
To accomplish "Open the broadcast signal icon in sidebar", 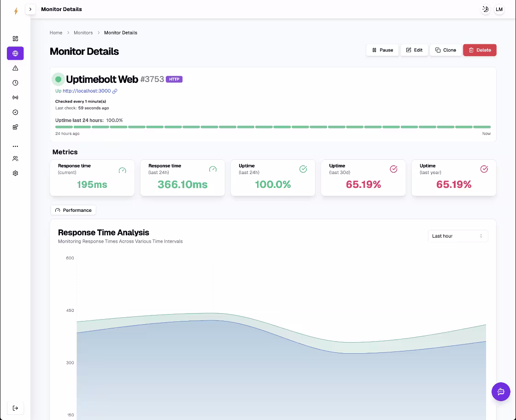I will point(15,98).
